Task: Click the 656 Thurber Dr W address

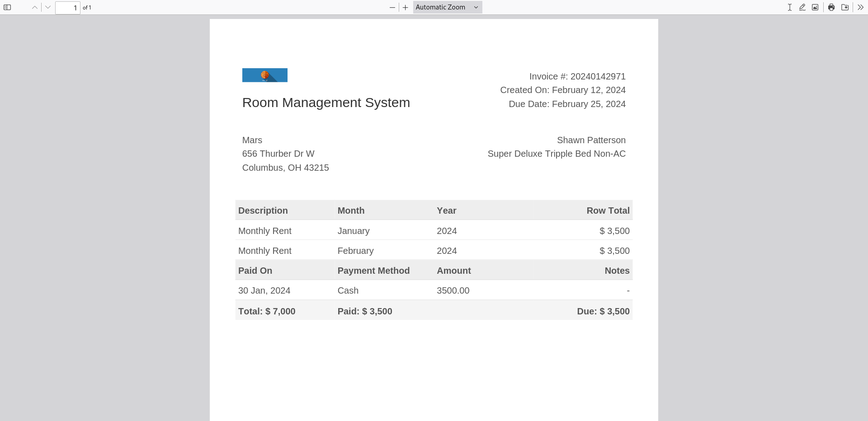Action: pyautogui.click(x=278, y=154)
